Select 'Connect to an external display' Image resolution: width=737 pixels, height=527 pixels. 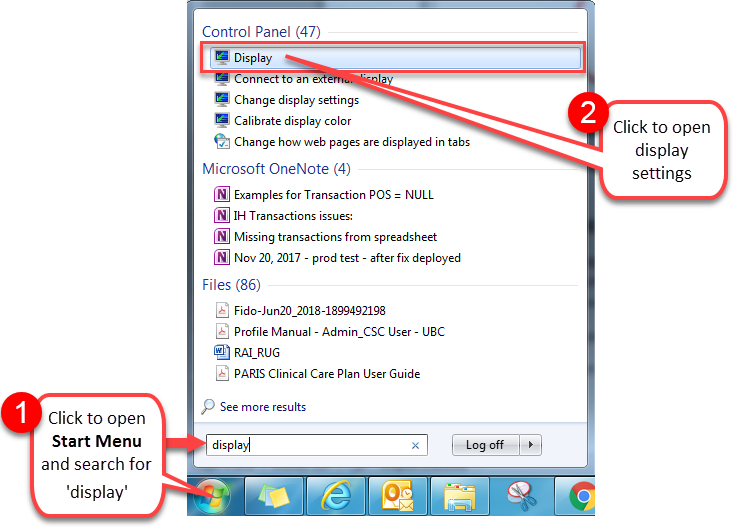tap(313, 79)
